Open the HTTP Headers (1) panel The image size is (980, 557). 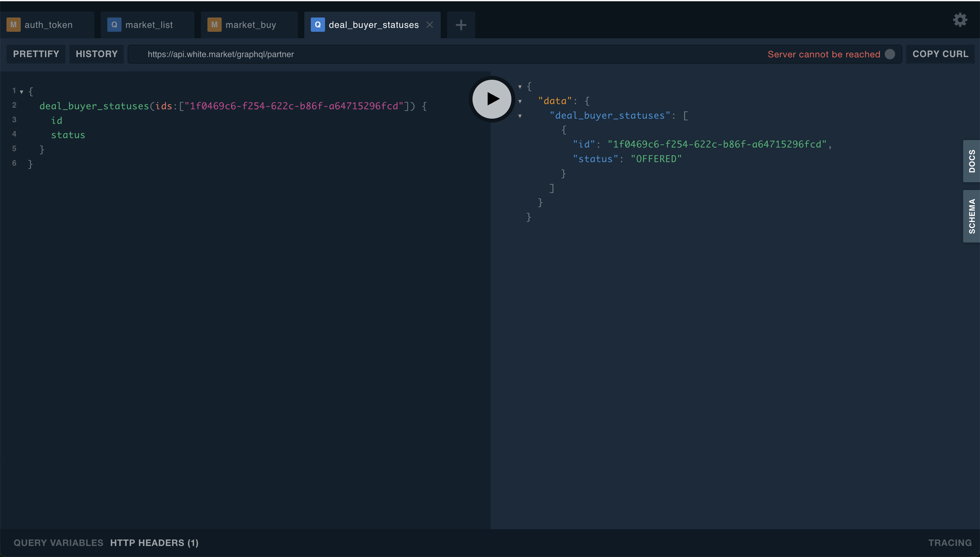[155, 543]
